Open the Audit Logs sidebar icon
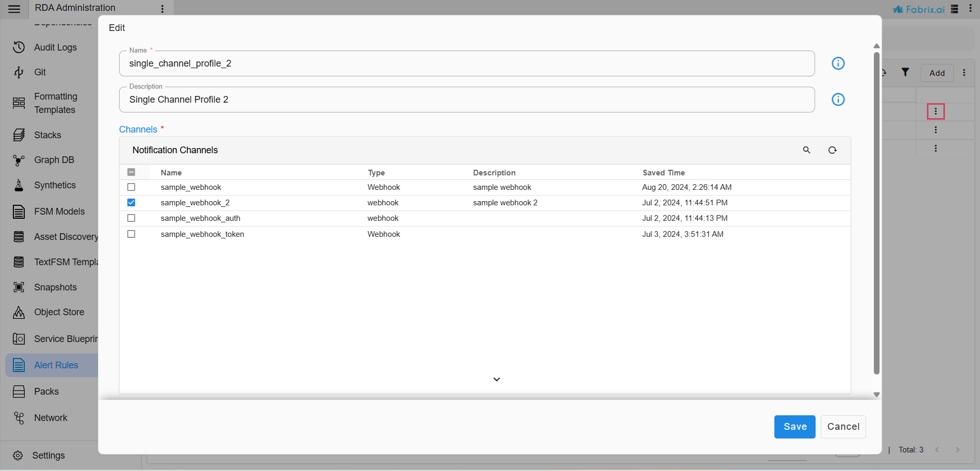Screen dimensions: 980x471 click(19, 47)
